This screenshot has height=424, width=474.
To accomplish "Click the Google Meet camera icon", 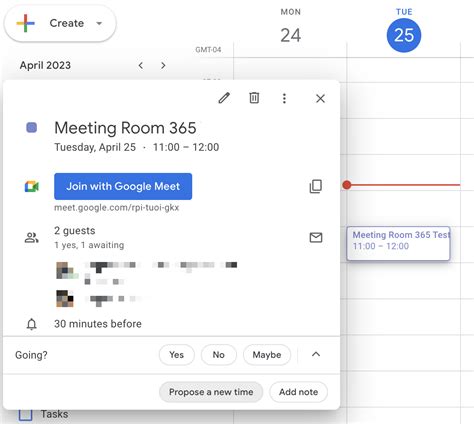I will point(32,187).
